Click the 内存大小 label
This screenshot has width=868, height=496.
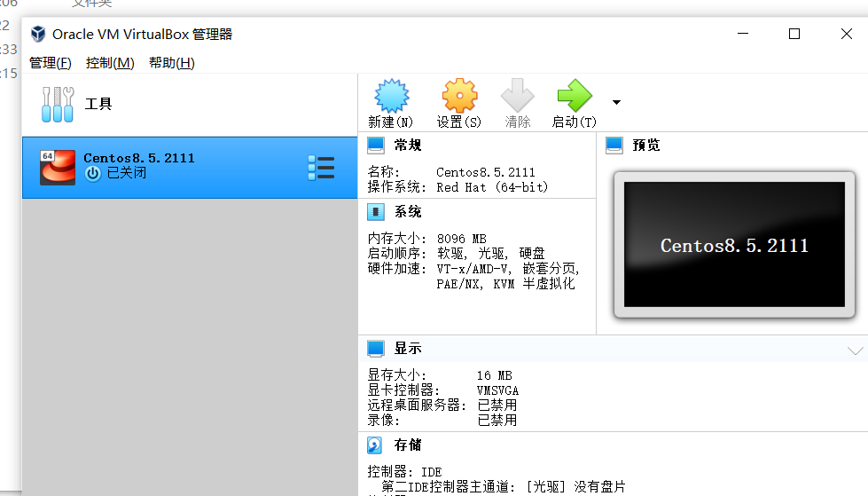tap(397, 239)
